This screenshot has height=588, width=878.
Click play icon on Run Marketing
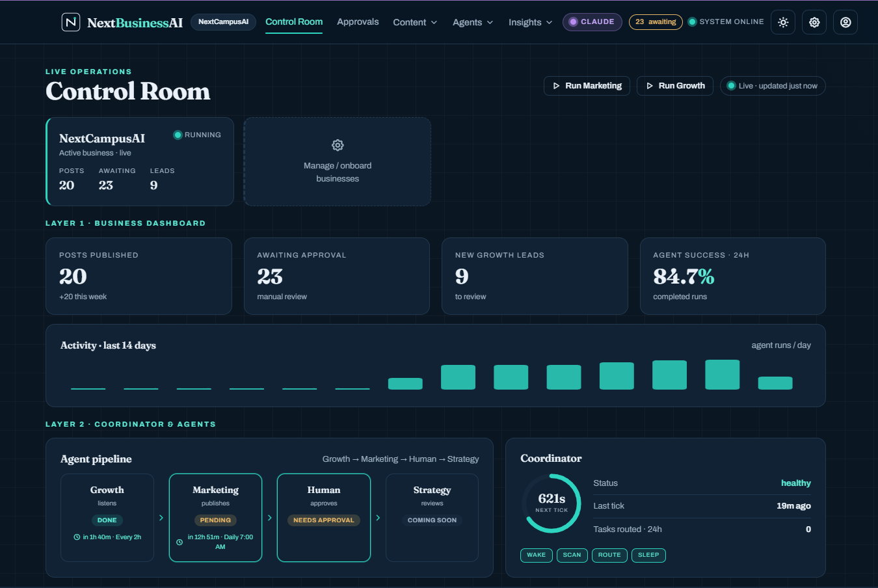(556, 86)
